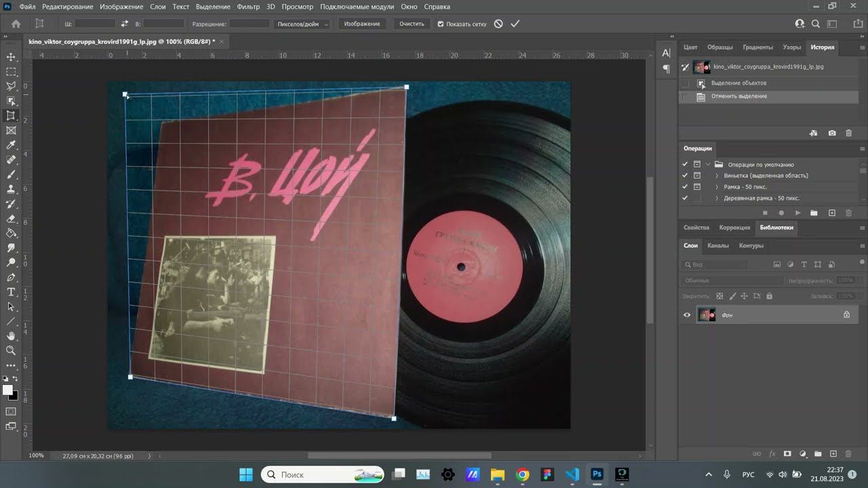Swap width and height values
Image resolution: width=868 pixels, height=488 pixels.
pos(124,24)
